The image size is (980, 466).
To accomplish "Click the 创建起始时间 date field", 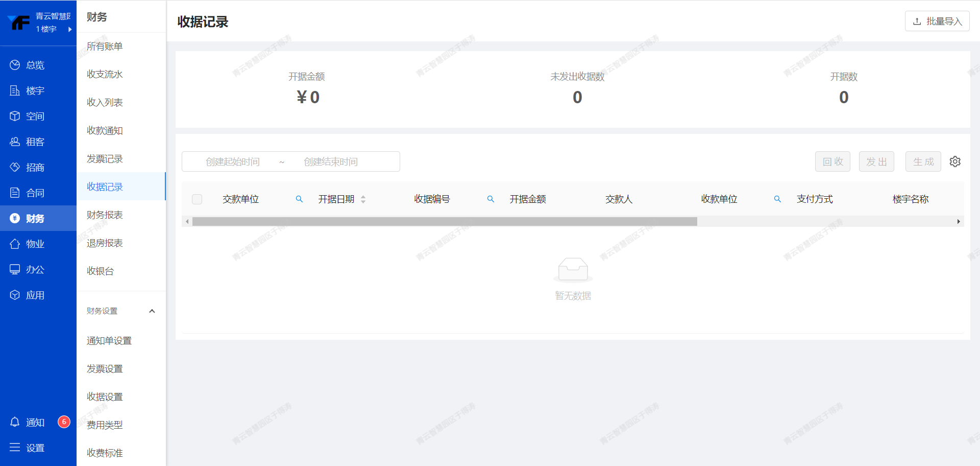I will [x=233, y=161].
